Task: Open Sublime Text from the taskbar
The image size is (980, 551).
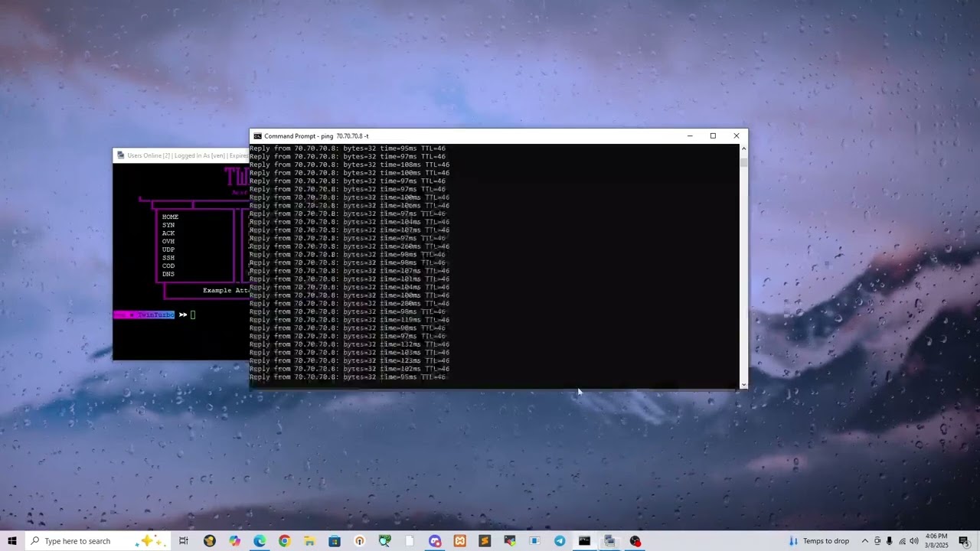Action: click(x=485, y=541)
